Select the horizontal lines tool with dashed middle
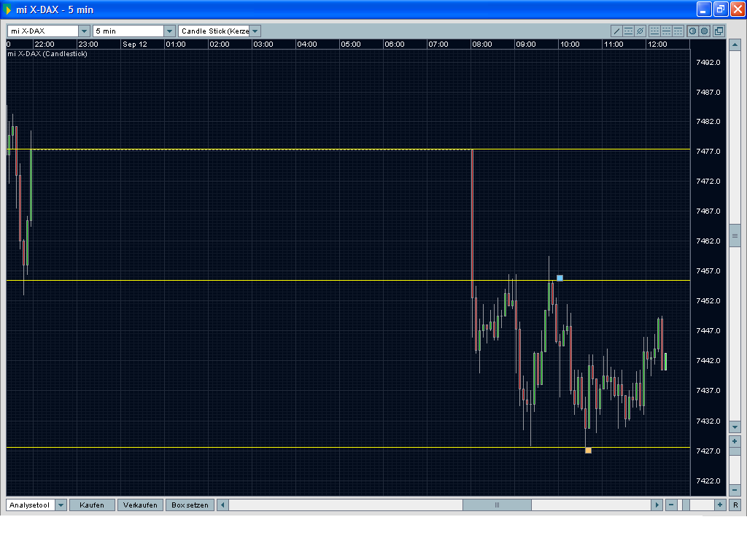747x560 pixels. click(628, 31)
